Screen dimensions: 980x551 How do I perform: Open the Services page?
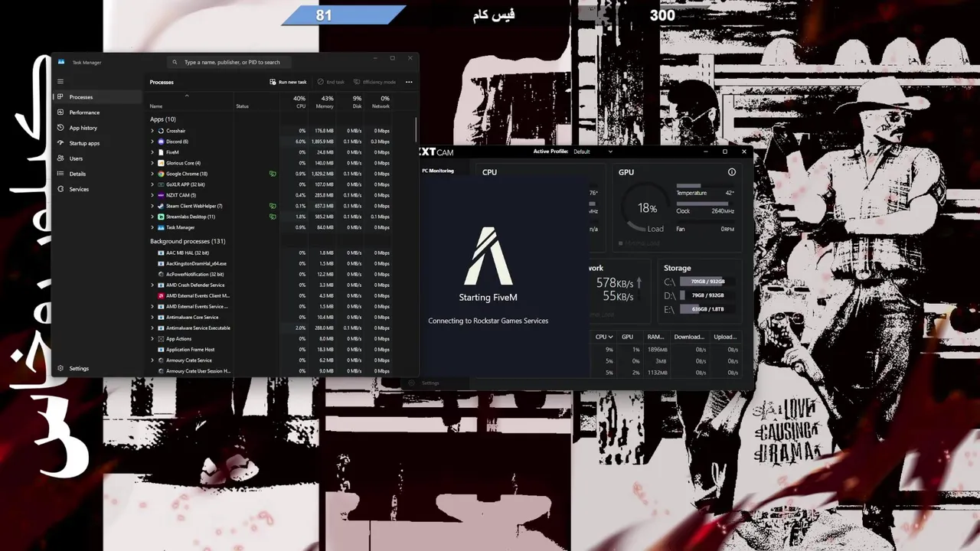[x=97, y=189]
